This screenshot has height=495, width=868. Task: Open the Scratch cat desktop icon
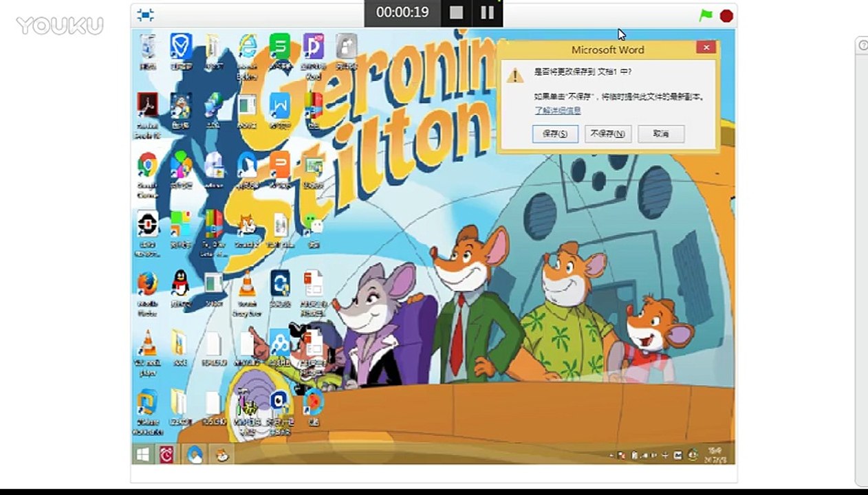tap(247, 224)
